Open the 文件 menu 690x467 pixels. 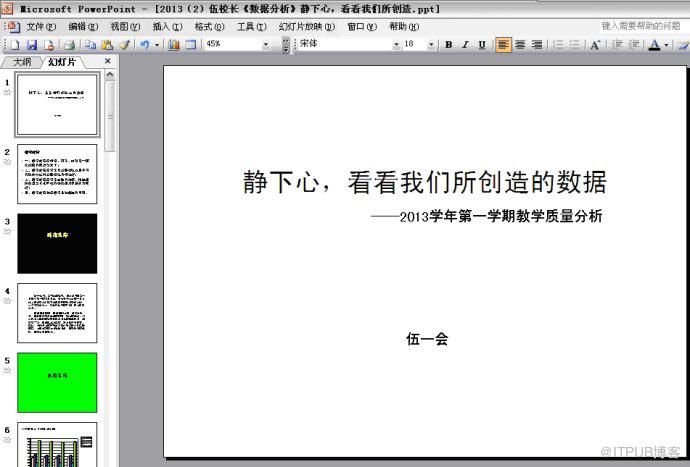[x=41, y=27]
